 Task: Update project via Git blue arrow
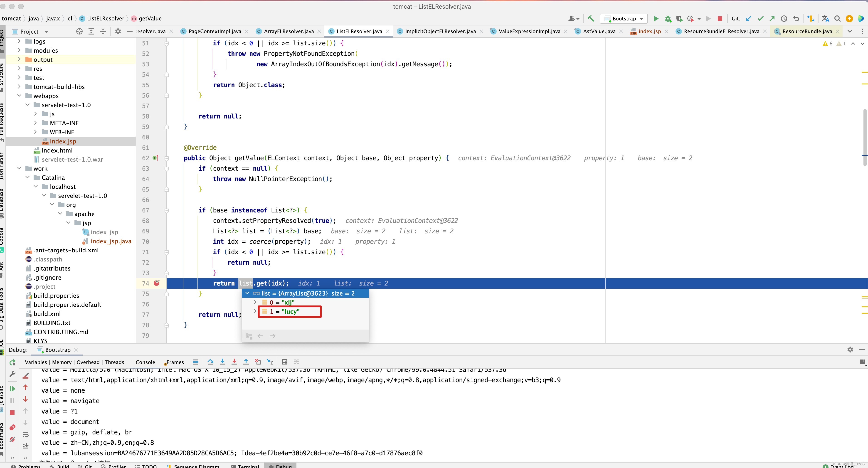[748, 19]
